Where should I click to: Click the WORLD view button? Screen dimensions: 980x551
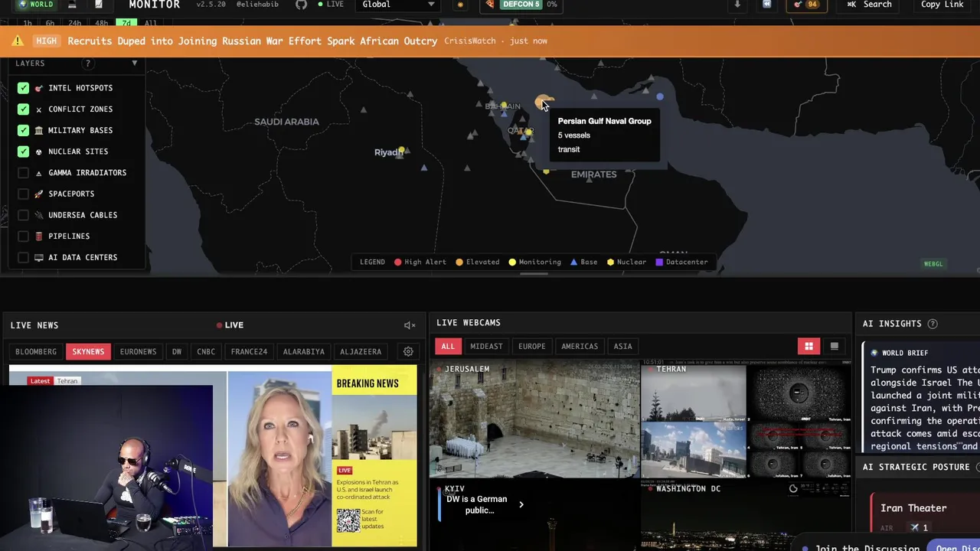click(x=36, y=5)
